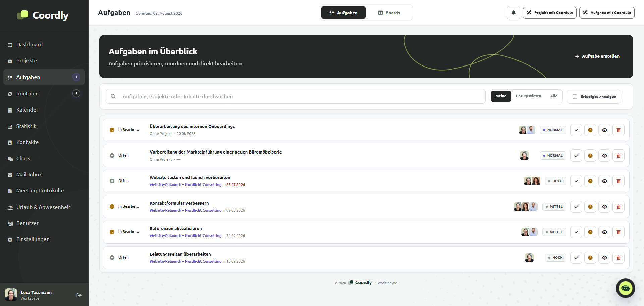The height and width of the screenshot is (306, 644).
Task: Open 'Leistungsseiten überarbeiten' task title
Action: tap(180, 254)
